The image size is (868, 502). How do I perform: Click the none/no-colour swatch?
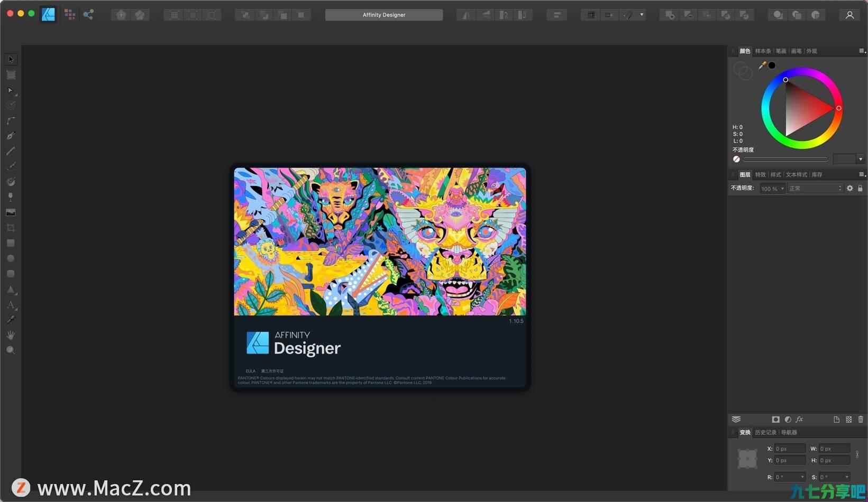coord(736,159)
